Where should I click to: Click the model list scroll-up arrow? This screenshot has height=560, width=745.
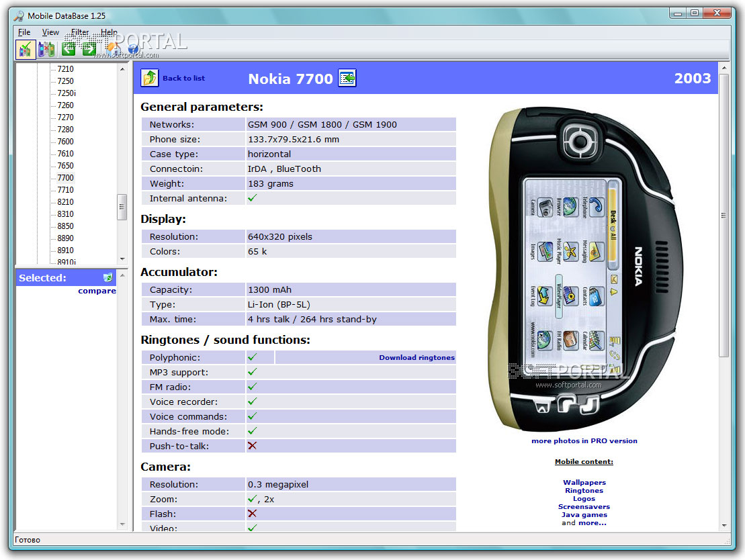coord(122,69)
